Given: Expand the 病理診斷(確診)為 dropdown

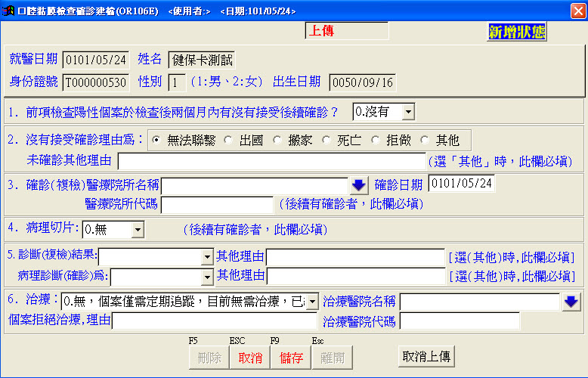Looking at the screenshot, I should coord(207,277).
